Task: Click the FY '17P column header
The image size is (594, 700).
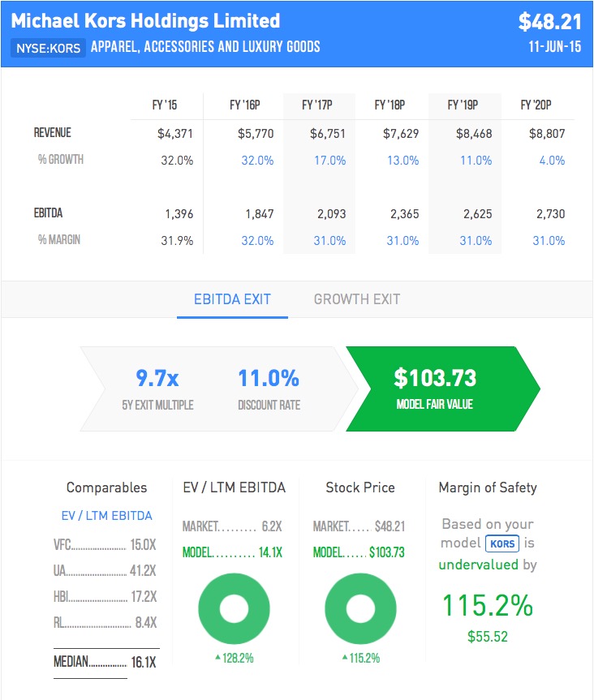Action: (317, 105)
